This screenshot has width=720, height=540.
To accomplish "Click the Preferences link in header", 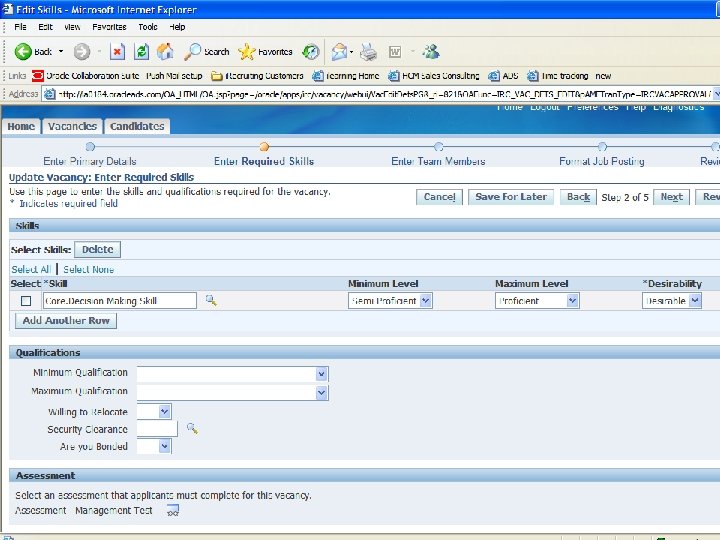I will pos(592,107).
